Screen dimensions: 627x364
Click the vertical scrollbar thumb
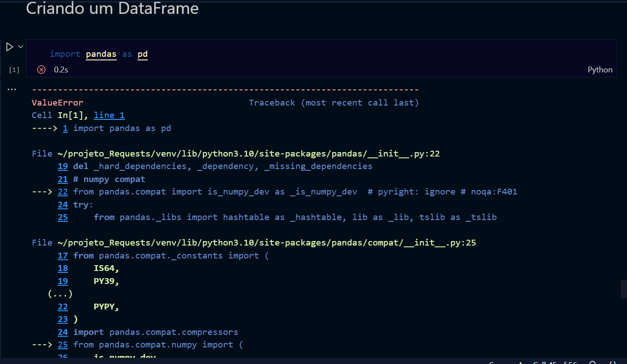point(624,289)
